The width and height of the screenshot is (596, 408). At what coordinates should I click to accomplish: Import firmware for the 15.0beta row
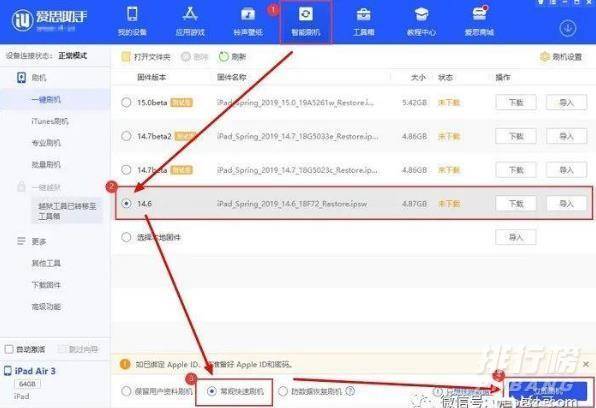[x=566, y=102]
